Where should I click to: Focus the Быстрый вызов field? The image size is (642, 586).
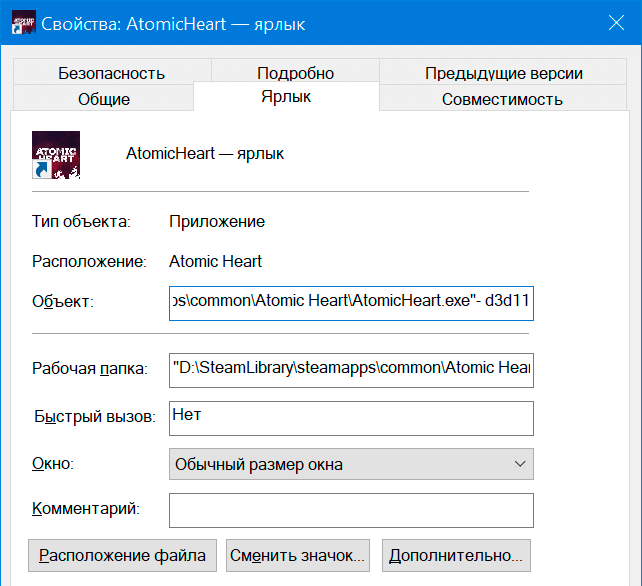click(351, 418)
